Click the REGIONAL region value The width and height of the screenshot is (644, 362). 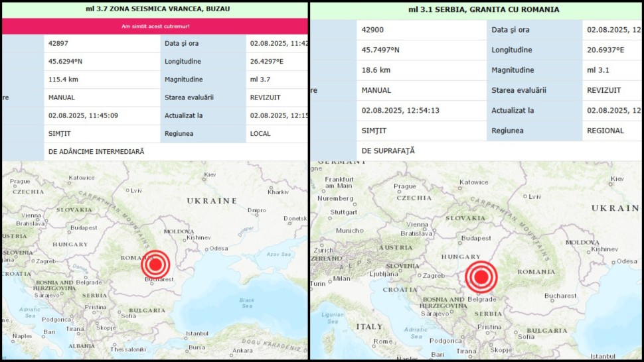click(x=605, y=131)
